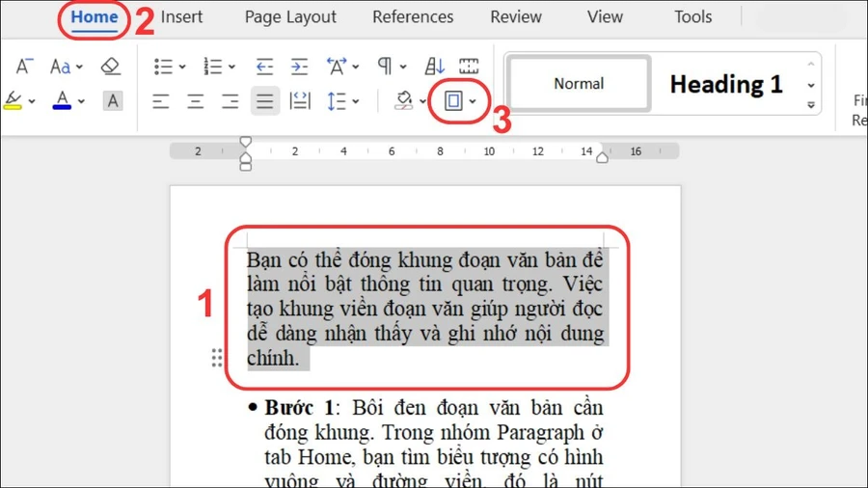Click the Increase Indent icon
The width and height of the screenshot is (868, 488).
(x=300, y=67)
